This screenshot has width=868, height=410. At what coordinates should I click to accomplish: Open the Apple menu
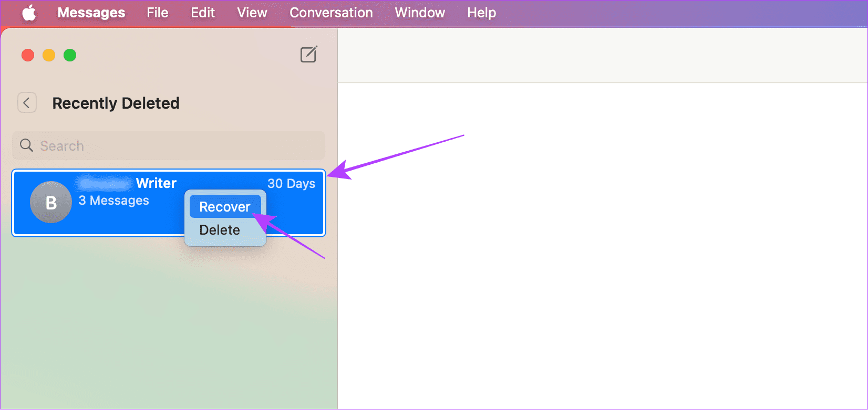29,13
